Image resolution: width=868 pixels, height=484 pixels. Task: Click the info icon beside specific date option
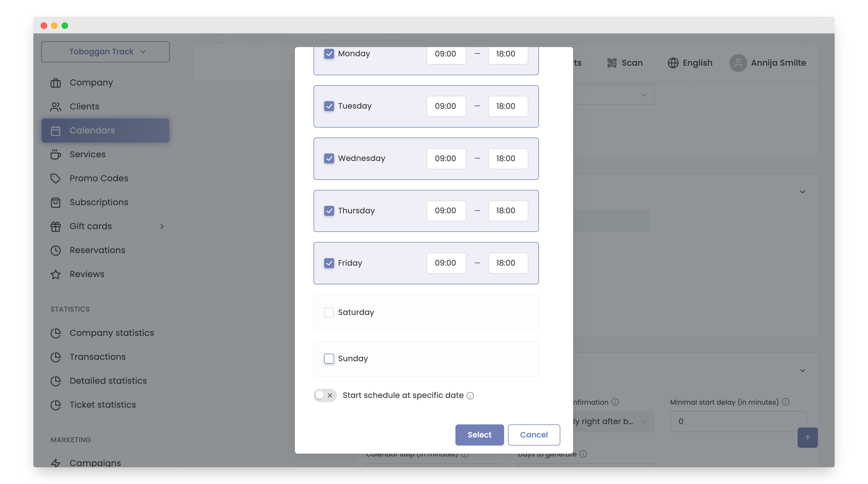coord(470,396)
